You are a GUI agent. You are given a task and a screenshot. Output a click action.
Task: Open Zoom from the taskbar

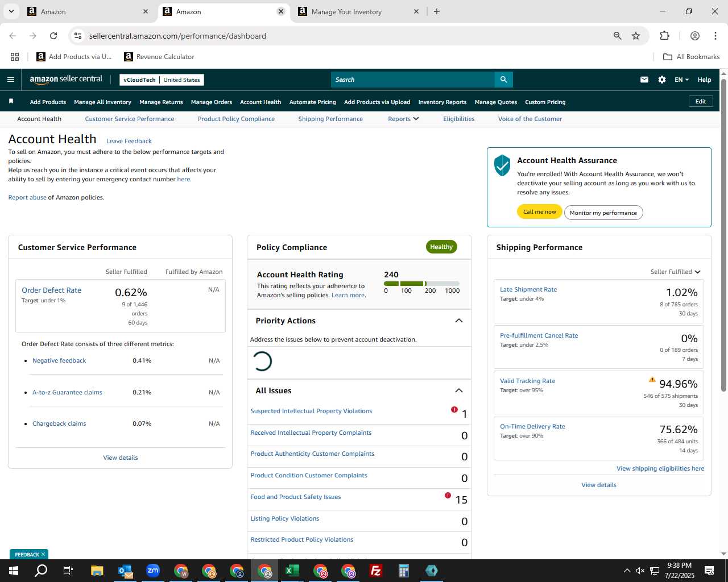pos(153,571)
